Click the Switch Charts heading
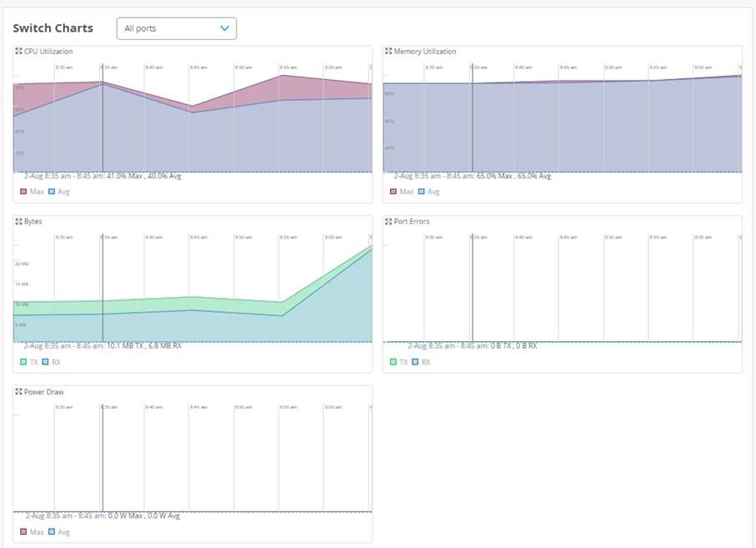The width and height of the screenshot is (756, 548). 53,28
